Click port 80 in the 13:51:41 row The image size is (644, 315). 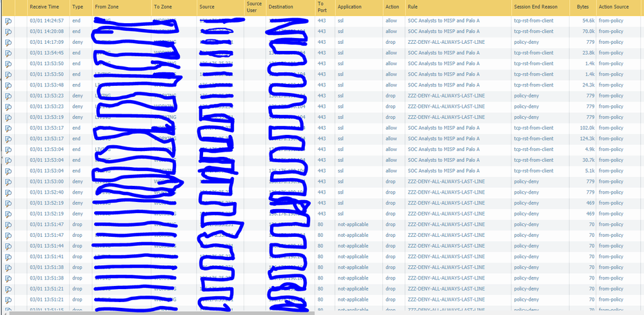click(320, 256)
